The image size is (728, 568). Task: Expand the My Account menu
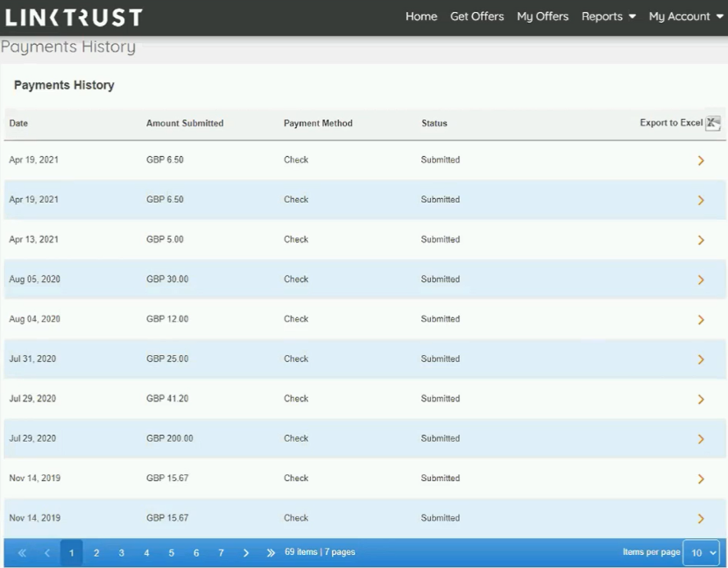686,17
